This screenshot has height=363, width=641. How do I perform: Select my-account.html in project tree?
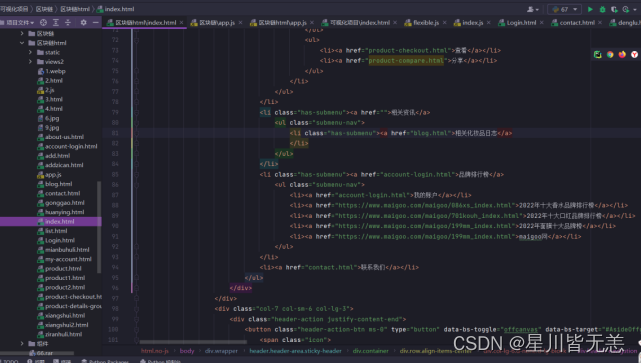(68, 259)
